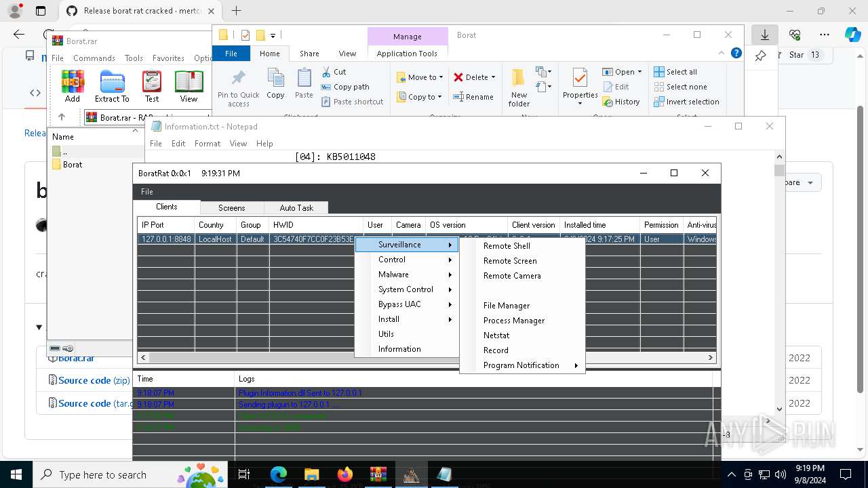The width and height of the screenshot is (868, 488).
Task: Open Explorer View ribbon tab
Action: [x=347, y=54]
